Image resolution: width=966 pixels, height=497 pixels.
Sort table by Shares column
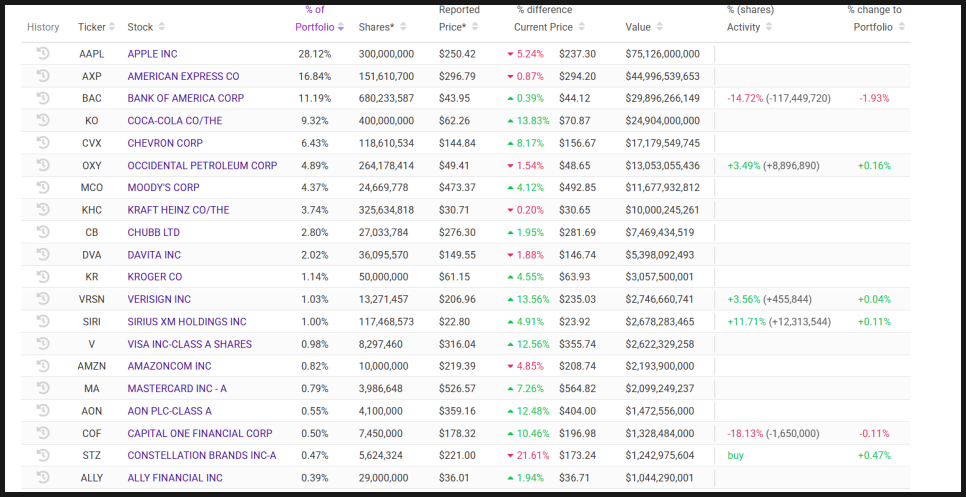click(x=383, y=27)
